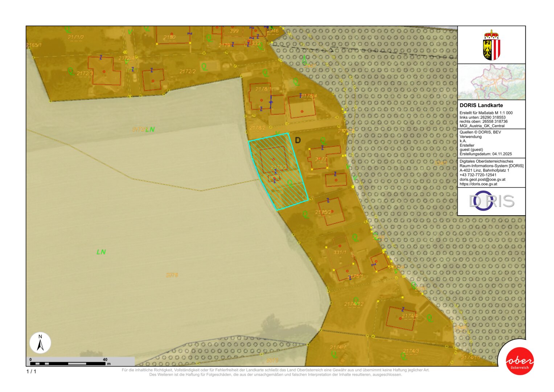554x392 pixels.
Task: Click the bold D label beside highlighted parcel
Action: coord(298,140)
